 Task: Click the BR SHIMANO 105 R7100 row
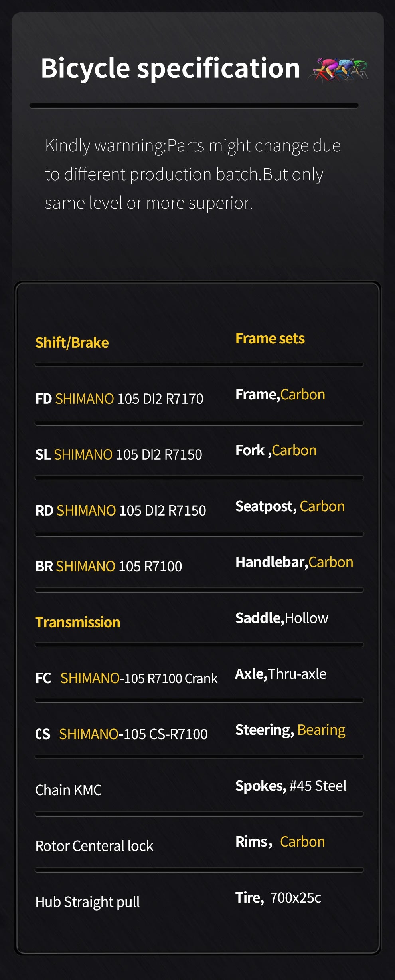tap(109, 566)
